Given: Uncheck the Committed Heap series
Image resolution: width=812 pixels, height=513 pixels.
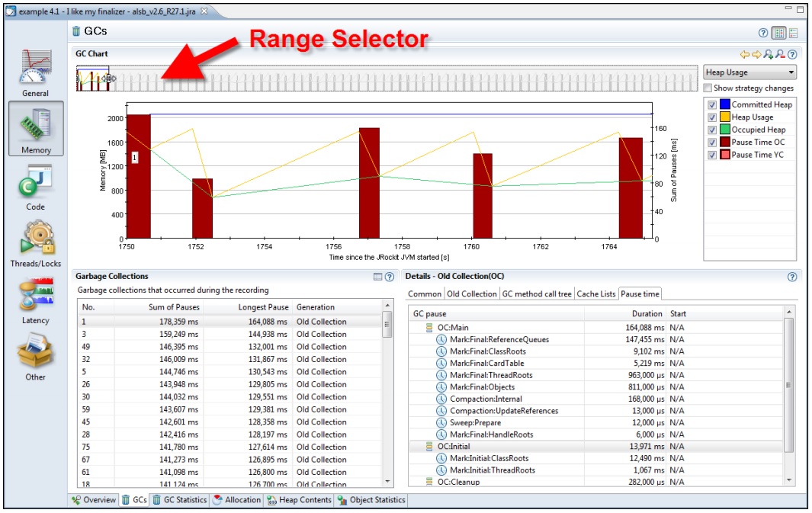Looking at the screenshot, I should [x=712, y=104].
